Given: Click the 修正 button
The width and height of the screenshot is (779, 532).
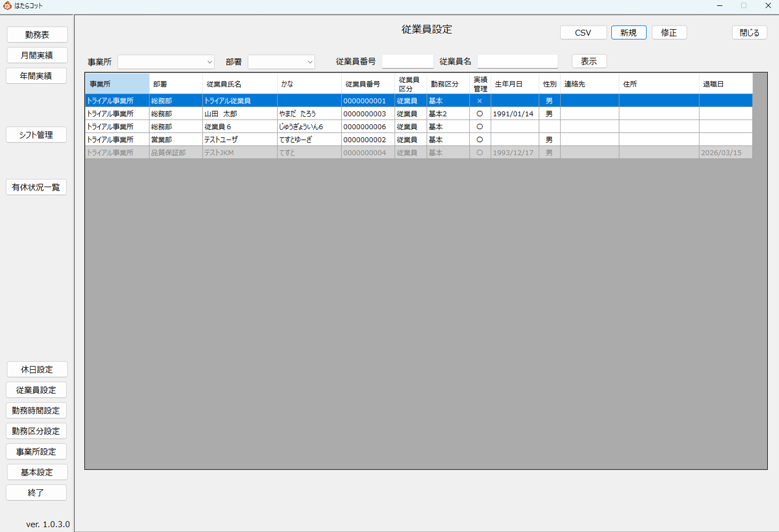Looking at the screenshot, I should 669,33.
